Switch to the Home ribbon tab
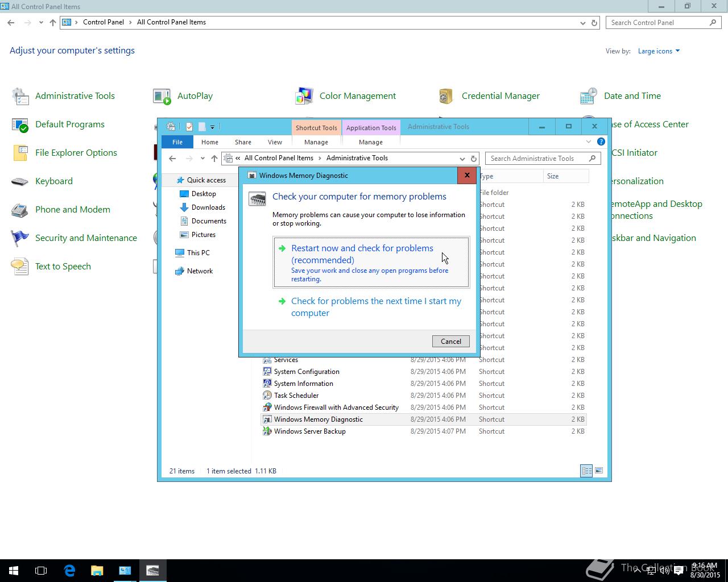The width and height of the screenshot is (728, 582). pos(209,142)
